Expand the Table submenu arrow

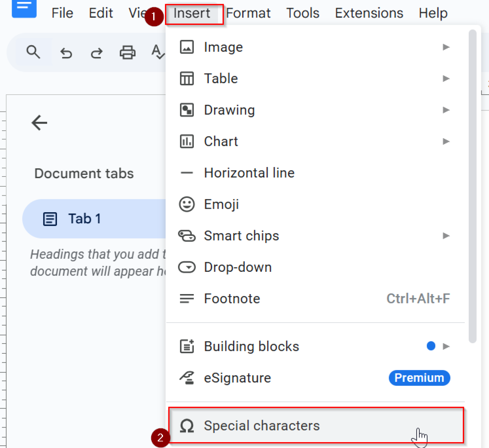pos(446,78)
